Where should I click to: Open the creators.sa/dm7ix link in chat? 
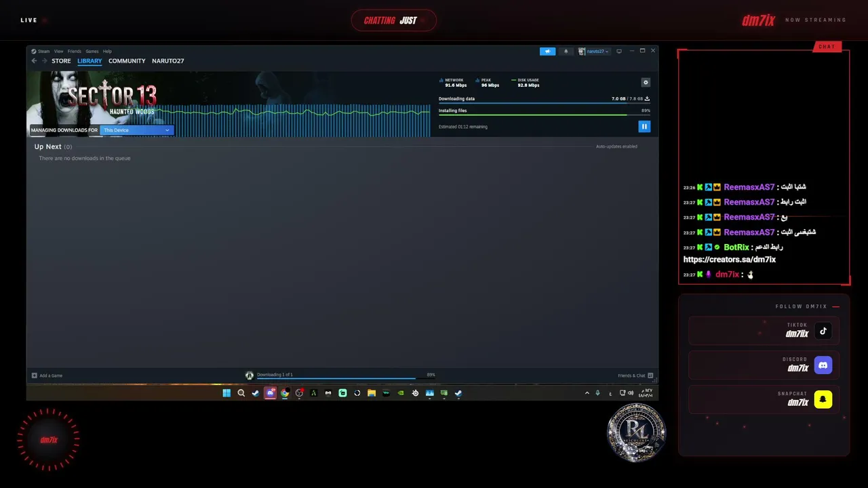(x=730, y=260)
